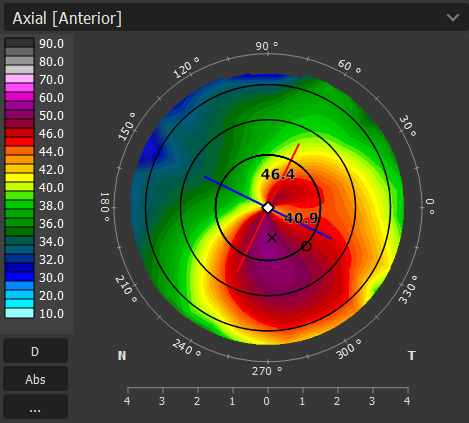This screenshot has width=469, height=423.
Task: Pick the 60.0 magenta legend swatch
Action: point(19,97)
